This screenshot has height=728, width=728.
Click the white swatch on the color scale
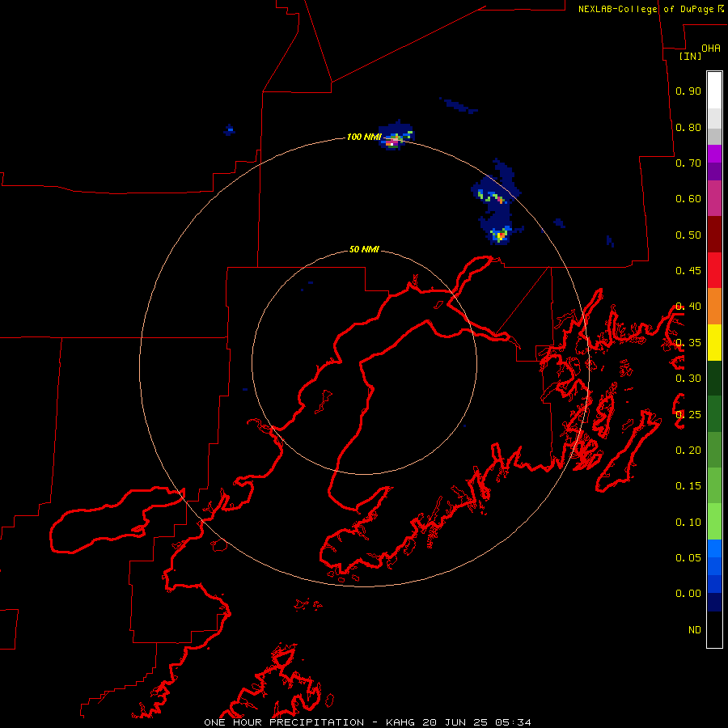click(714, 91)
